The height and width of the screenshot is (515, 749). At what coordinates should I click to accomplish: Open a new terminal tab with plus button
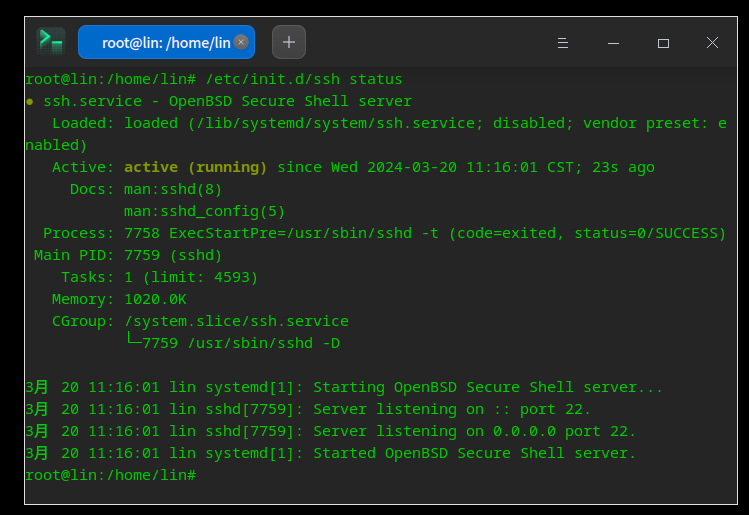click(x=289, y=42)
